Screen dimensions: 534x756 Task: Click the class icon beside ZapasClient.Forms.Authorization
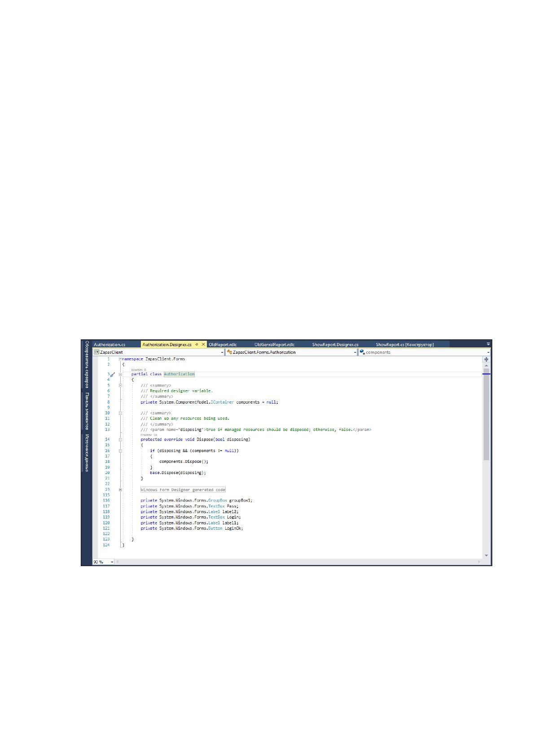click(229, 352)
